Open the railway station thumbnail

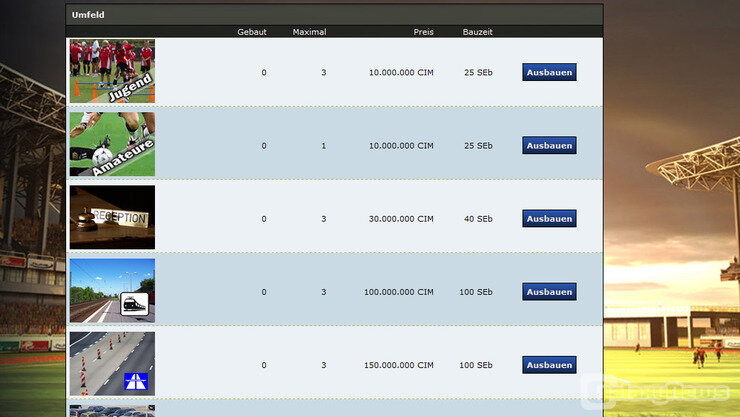pos(112,291)
